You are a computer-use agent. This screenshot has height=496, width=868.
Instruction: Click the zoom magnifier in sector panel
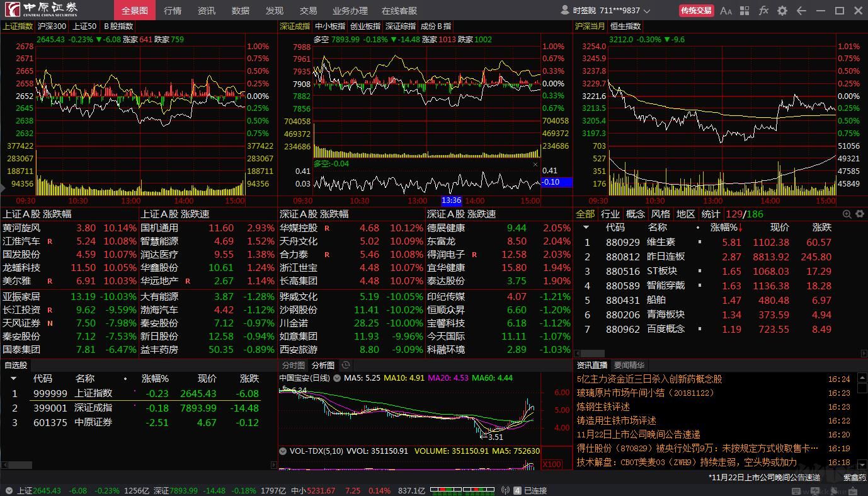pos(847,214)
